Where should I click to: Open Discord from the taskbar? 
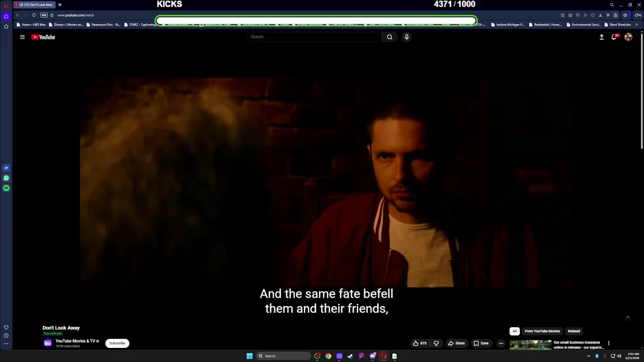click(x=373, y=356)
